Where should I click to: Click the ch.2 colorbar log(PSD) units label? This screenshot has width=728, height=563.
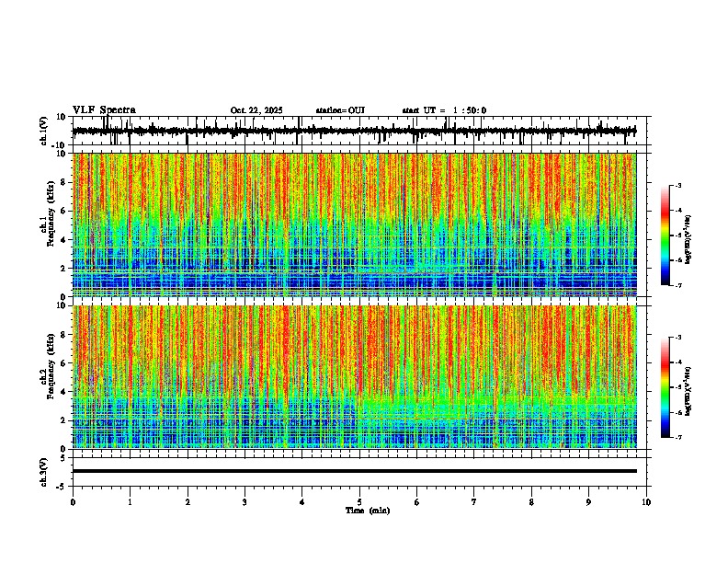point(688,391)
